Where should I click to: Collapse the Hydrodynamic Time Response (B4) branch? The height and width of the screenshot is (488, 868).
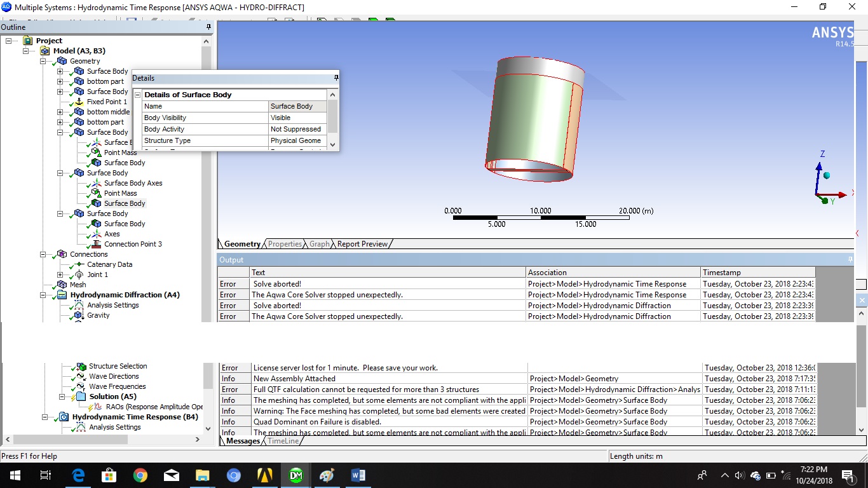[x=44, y=417]
